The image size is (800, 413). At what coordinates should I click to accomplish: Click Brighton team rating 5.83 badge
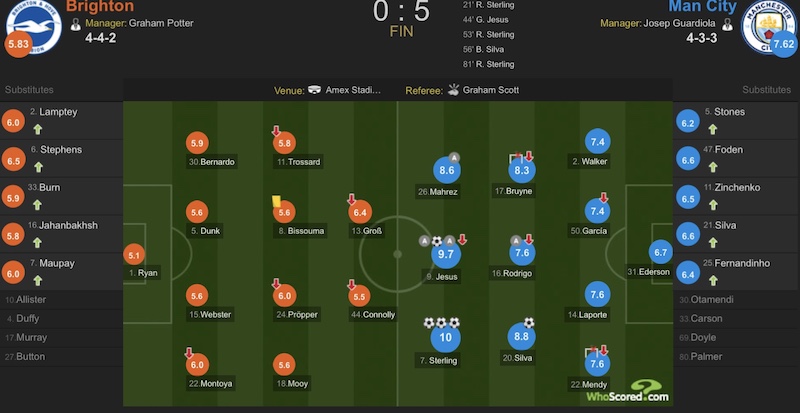click(17, 45)
